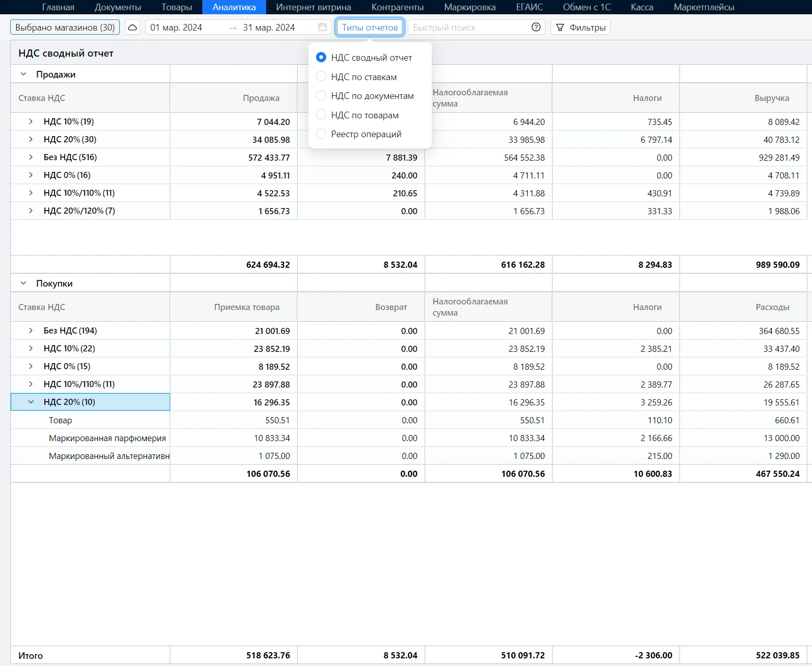
Task: Switch to the Товары tab
Action: coord(177,7)
